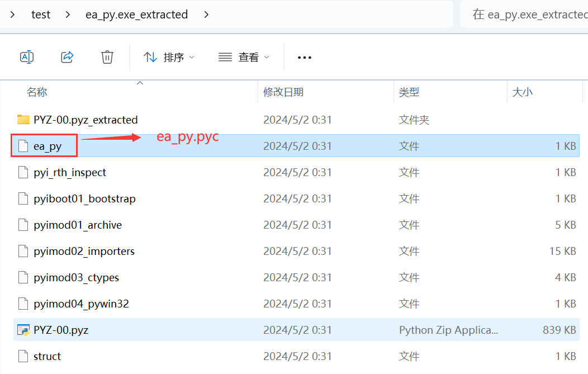
Task: Click the date cell of the struct row
Action: [297, 356]
